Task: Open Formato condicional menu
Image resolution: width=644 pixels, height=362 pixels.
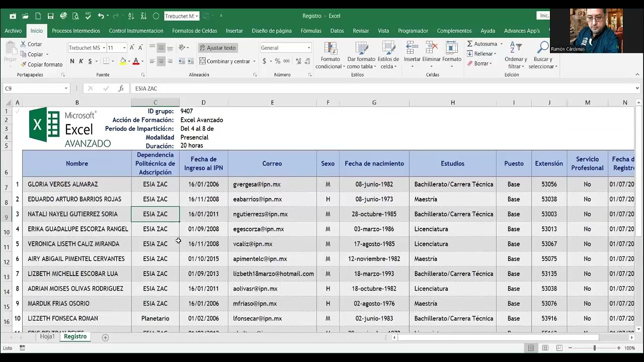Action: click(x=331, y=55)
